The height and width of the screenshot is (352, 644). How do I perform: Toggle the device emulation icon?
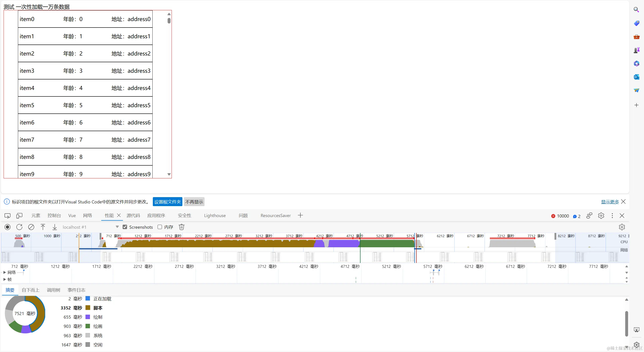pyautogui.click(x=19, y=215)
